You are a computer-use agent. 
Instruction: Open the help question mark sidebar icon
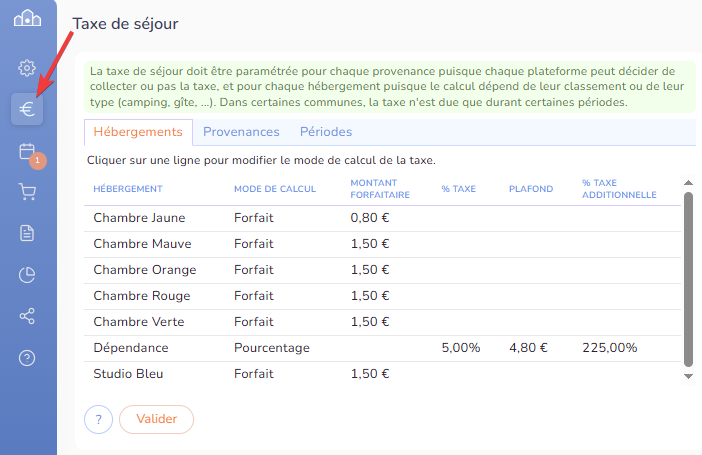tap(27, 358)
